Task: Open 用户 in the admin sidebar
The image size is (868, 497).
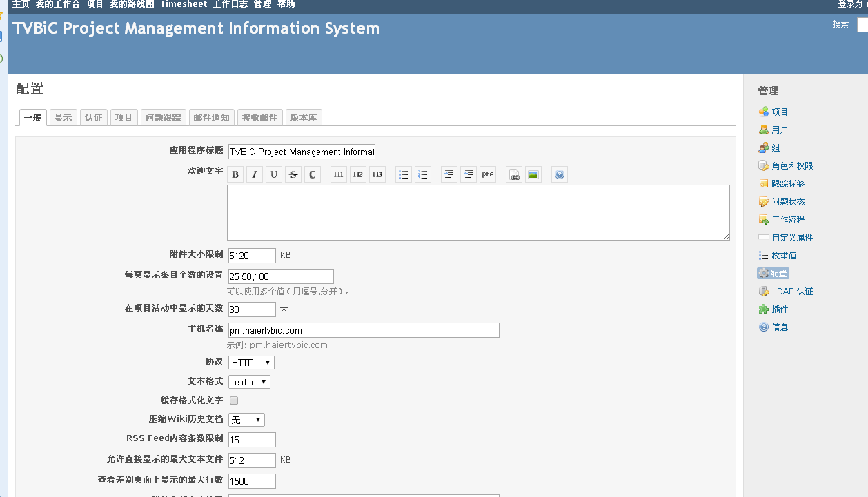Action: tap(780, 130)
